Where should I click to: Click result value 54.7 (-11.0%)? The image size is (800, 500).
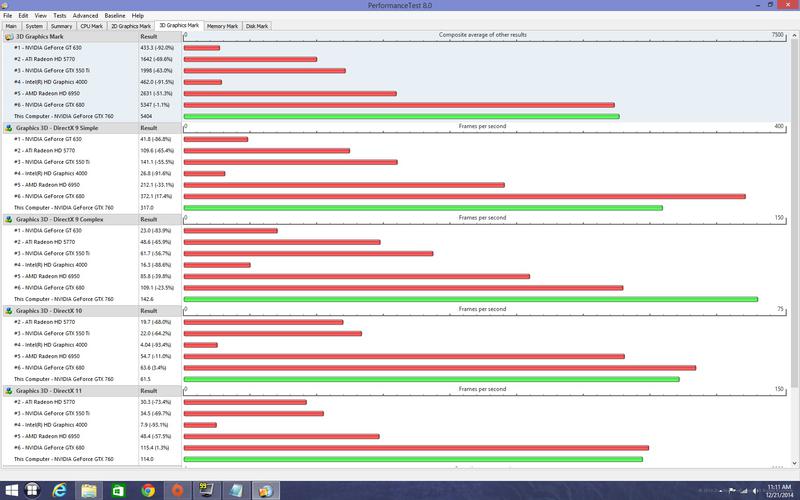point(156,357)
